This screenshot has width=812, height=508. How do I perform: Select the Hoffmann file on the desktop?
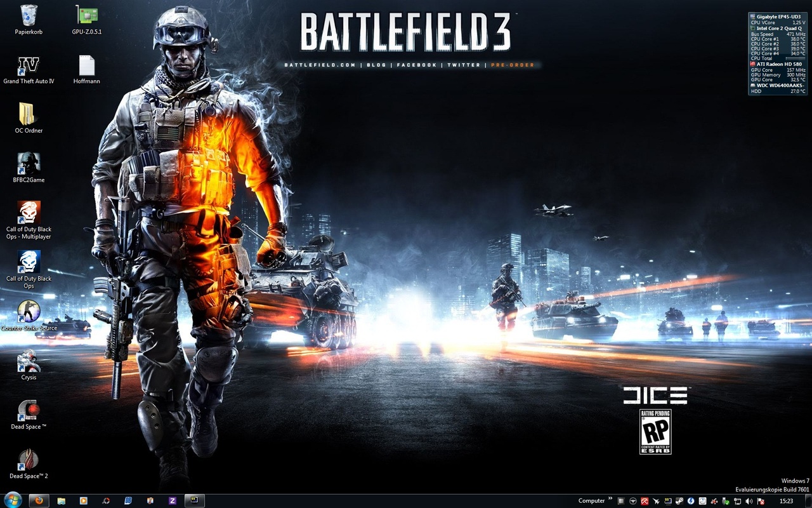(87, 69)
